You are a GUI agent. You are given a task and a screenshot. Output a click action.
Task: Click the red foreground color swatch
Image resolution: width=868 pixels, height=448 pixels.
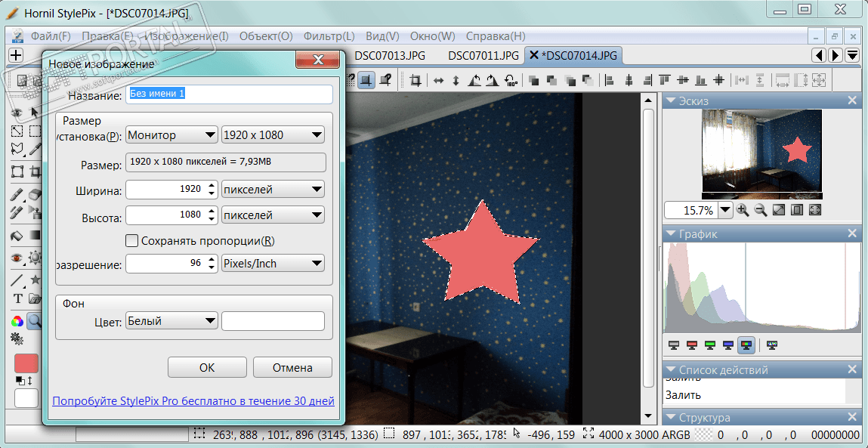(26, 363)
